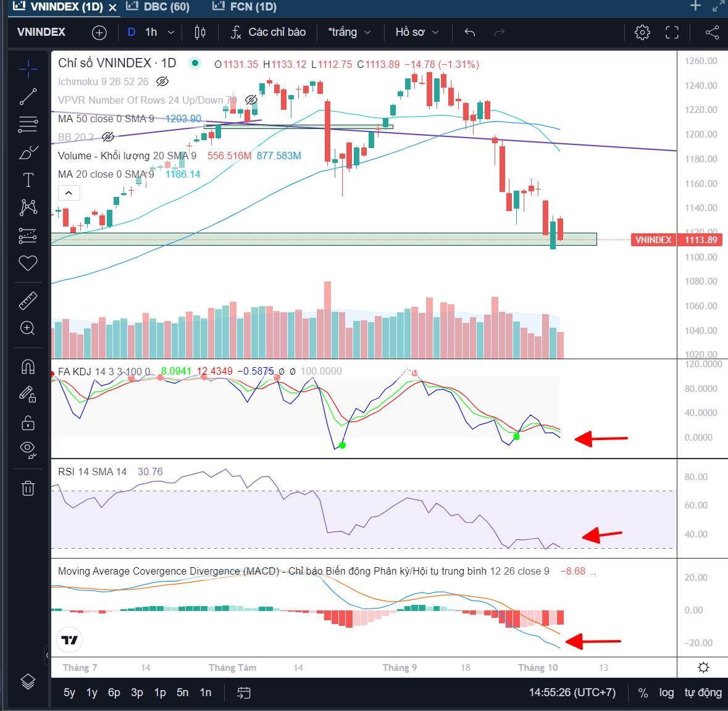Open timezone 14:55:26 (UTC+7) menu
Screen dimensions: 728x711
572,693
